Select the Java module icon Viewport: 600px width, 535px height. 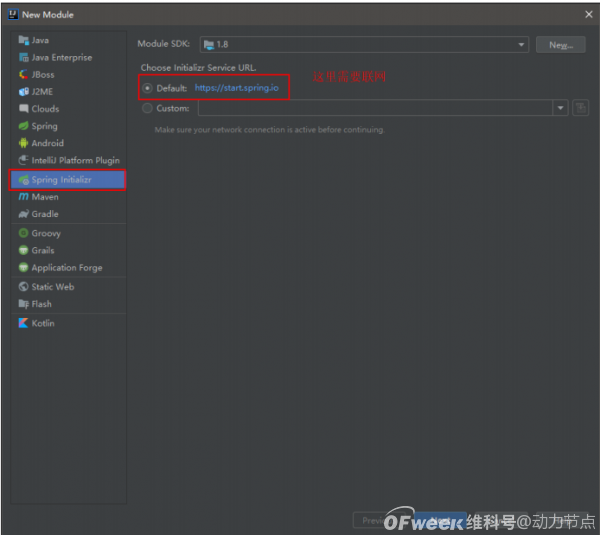[24, 40]
